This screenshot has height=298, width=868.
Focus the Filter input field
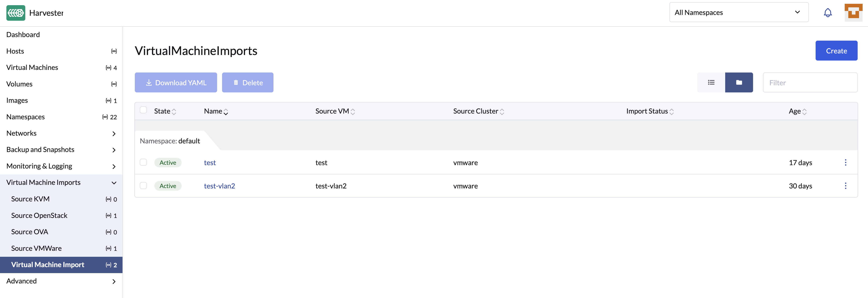click(810, 83)
